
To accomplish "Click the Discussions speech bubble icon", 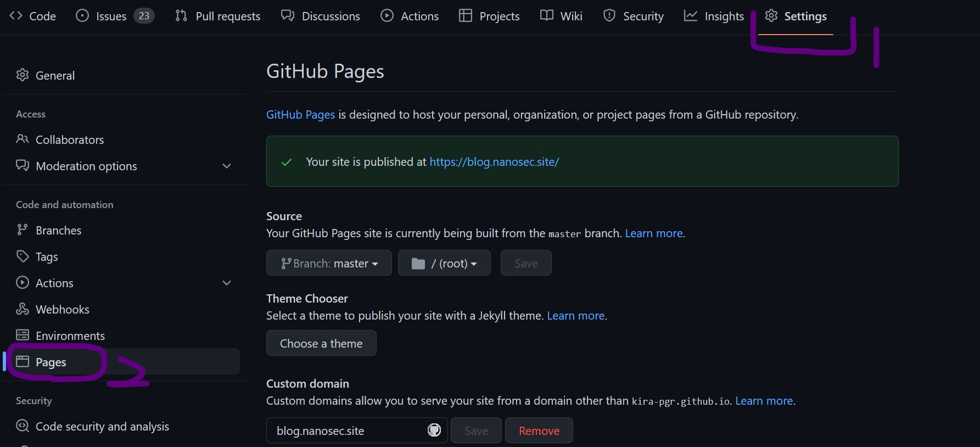I will pyautogui.click(x=288, y=16).
